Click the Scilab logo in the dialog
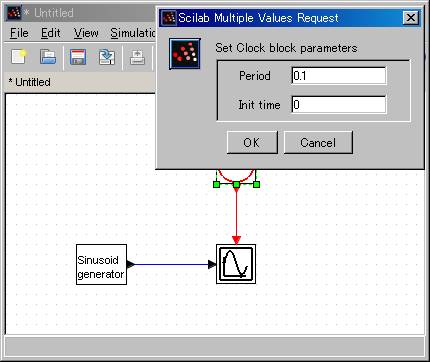 click(185, 54)
